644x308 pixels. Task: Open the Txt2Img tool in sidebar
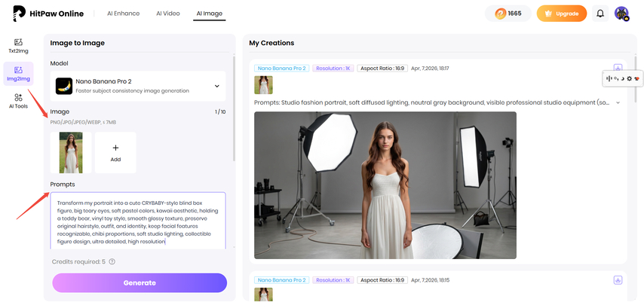[18, 46]
